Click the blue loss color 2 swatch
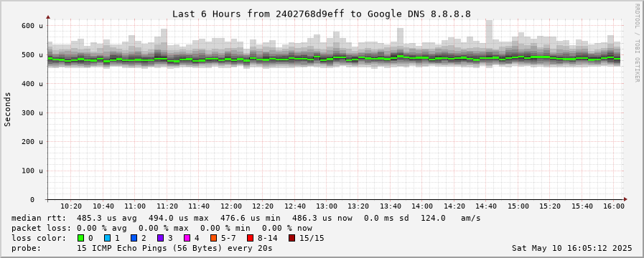This screenshot has height=258, width=644. pyautogui.click(x=134, y=238)
